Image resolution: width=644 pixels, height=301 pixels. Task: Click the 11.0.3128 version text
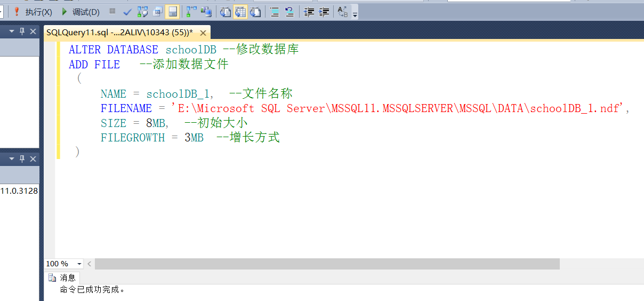19,191
